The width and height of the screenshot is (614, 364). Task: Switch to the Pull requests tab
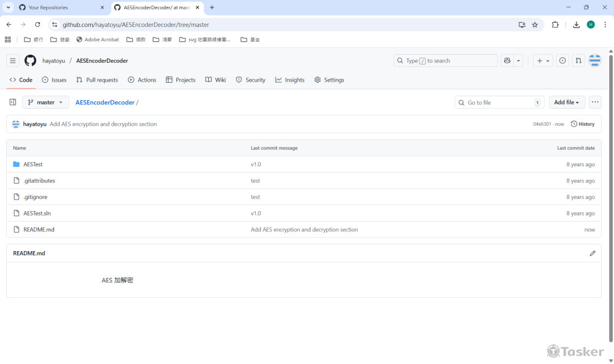pos(97,80)
